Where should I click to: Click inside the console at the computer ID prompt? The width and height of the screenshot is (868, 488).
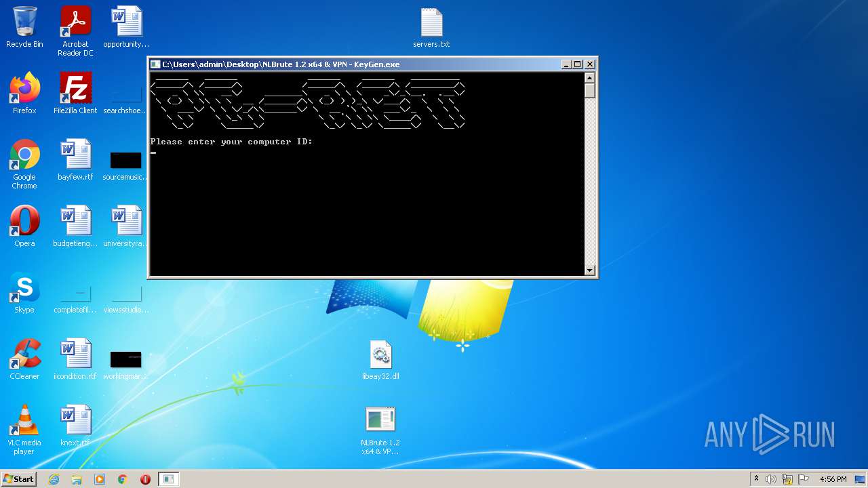pyautogui.click(x=154, y=152)
